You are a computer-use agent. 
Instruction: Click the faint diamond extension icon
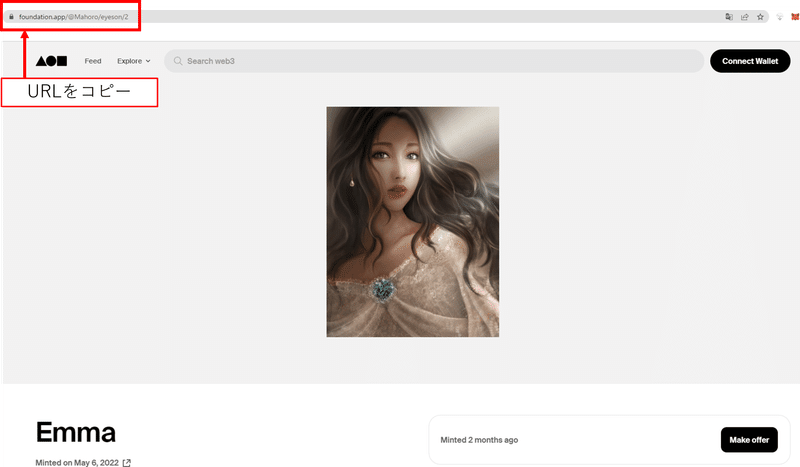pyautogui.click(x=780, y=17)
